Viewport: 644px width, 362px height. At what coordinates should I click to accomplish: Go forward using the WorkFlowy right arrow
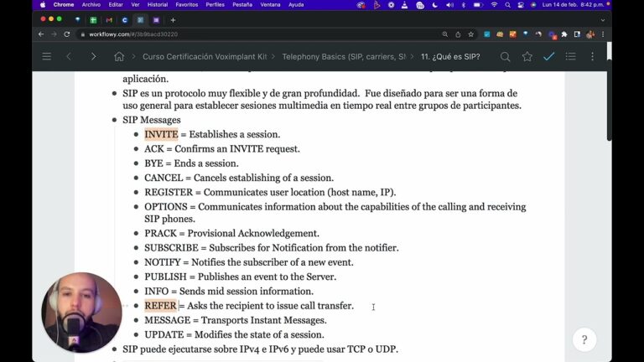point(93,57)
